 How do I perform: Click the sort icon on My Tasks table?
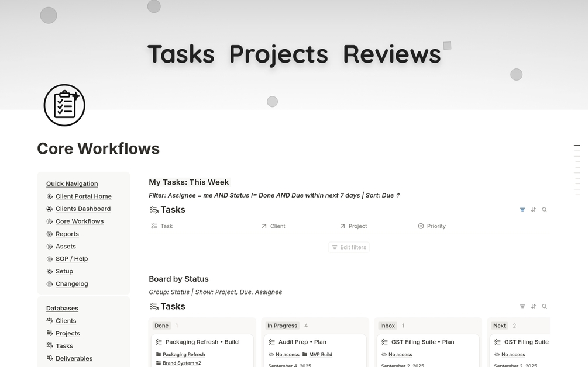534,210
